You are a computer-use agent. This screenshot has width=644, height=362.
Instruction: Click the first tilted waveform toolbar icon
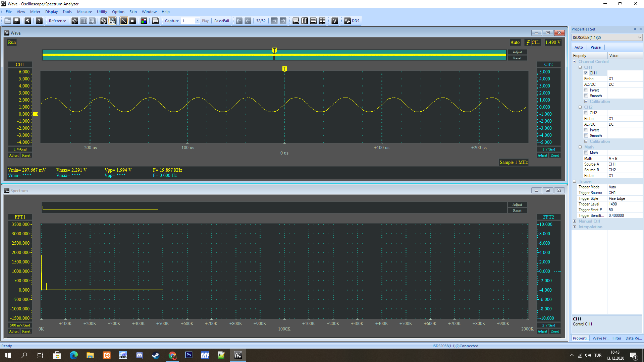(x=104, y=21)
